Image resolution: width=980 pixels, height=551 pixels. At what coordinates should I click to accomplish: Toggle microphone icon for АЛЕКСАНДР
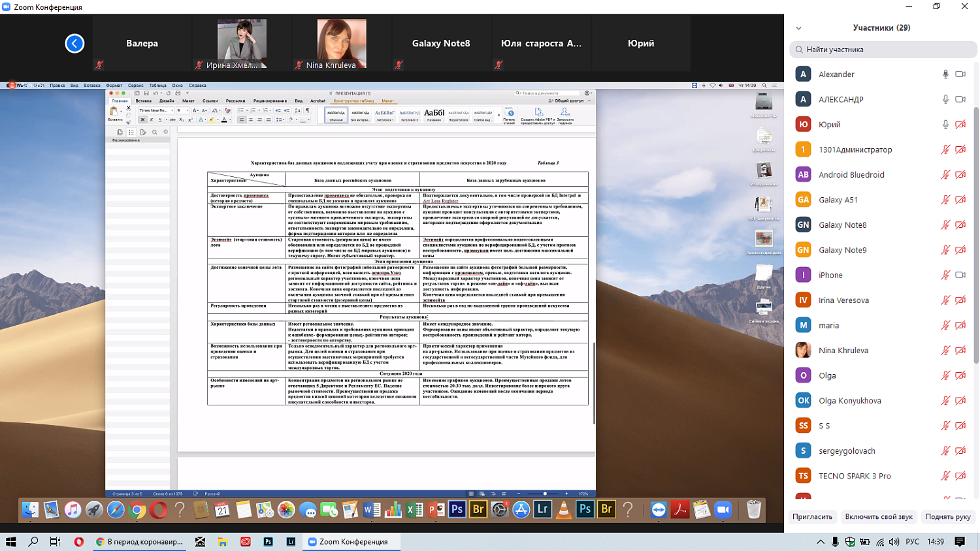[945, 99]
